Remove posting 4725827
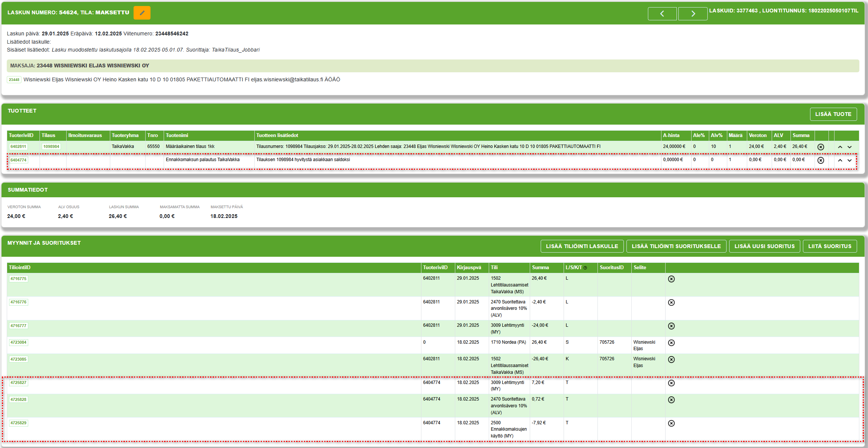The height and width of the screenshot is (448, 868). (671, 383)
